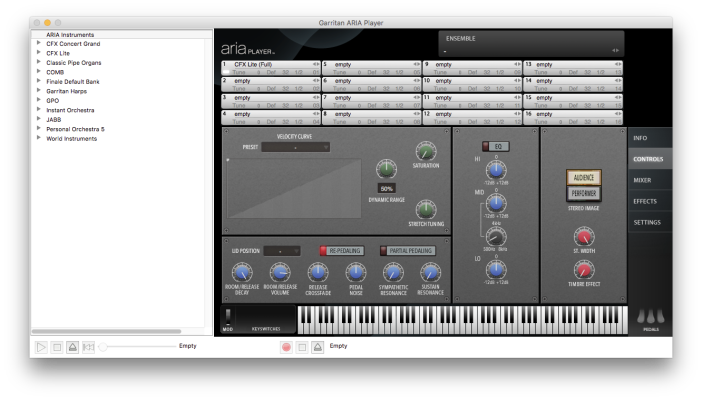Toggle Partial Pedaling switch

407,251
